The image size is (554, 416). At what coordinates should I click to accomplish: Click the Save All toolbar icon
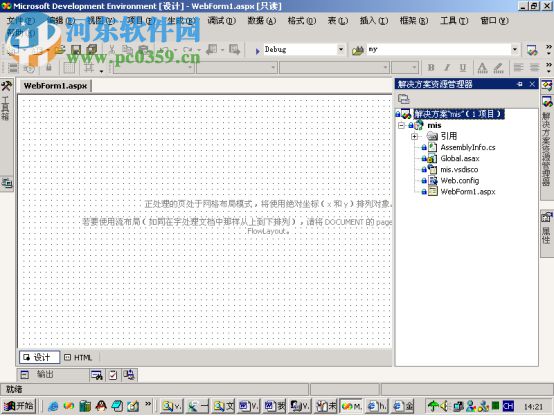point(92,50)
